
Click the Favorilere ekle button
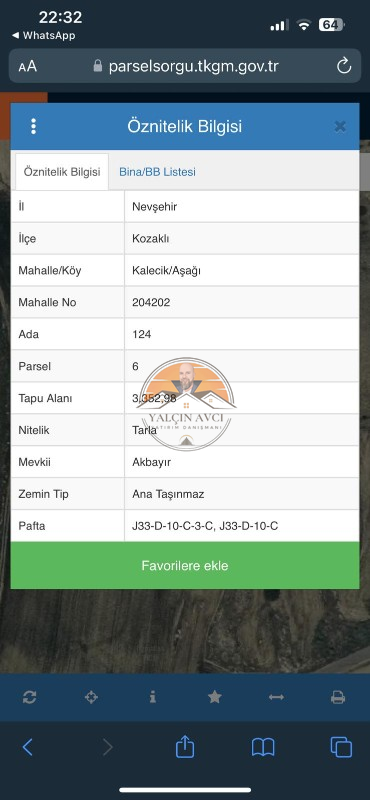(x=185, y=565)
